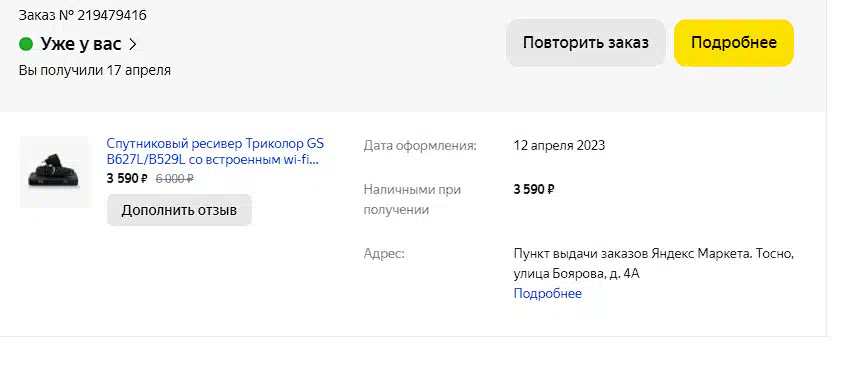Click the Дополнить отзыв button

(x=179, y=210)
